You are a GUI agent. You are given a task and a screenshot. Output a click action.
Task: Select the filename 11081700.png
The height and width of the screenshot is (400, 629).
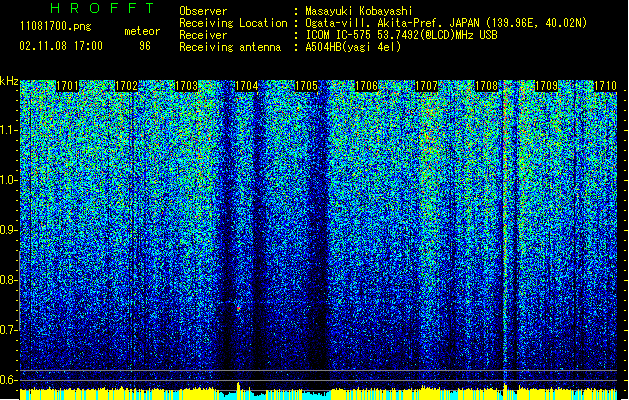point(56,27)
